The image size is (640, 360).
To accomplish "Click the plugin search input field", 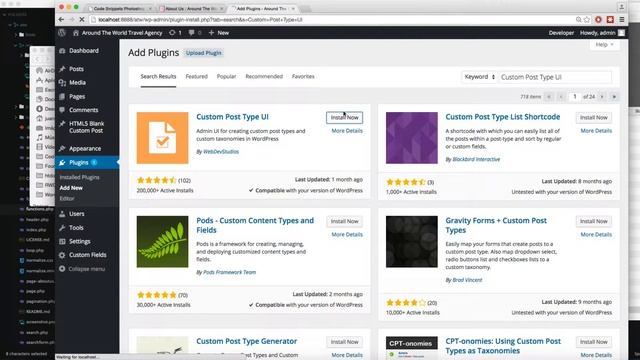I will 555,77.
